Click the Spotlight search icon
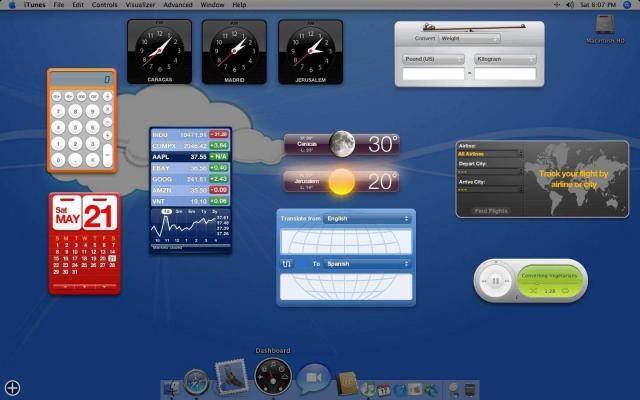The image size is (640, 400). point(627,5)
